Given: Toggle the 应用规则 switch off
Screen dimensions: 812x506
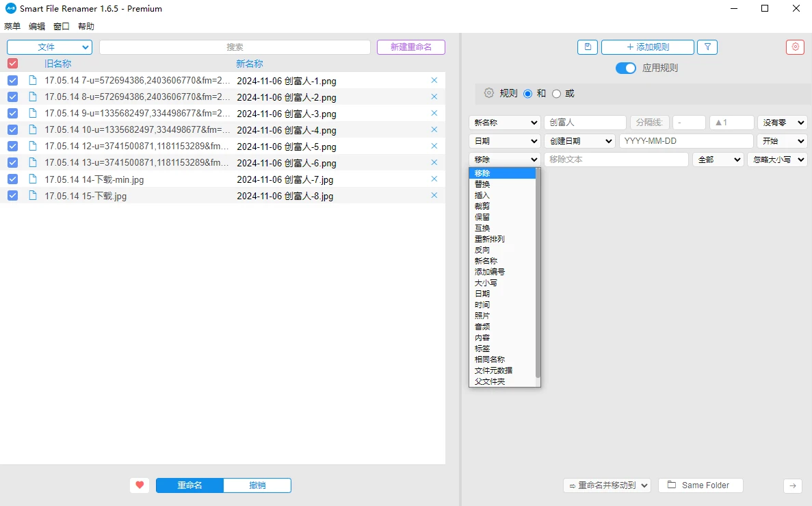Looking at the screenshot, I should click(625, 68).
